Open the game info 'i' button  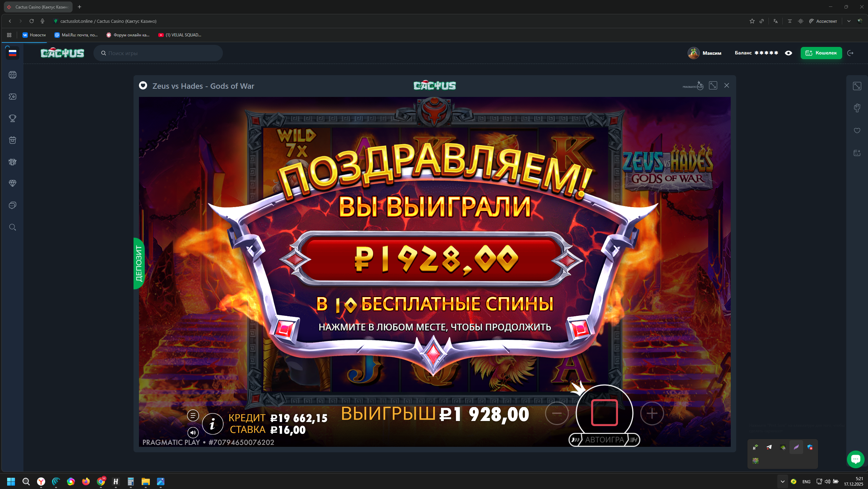coord(213,424)
